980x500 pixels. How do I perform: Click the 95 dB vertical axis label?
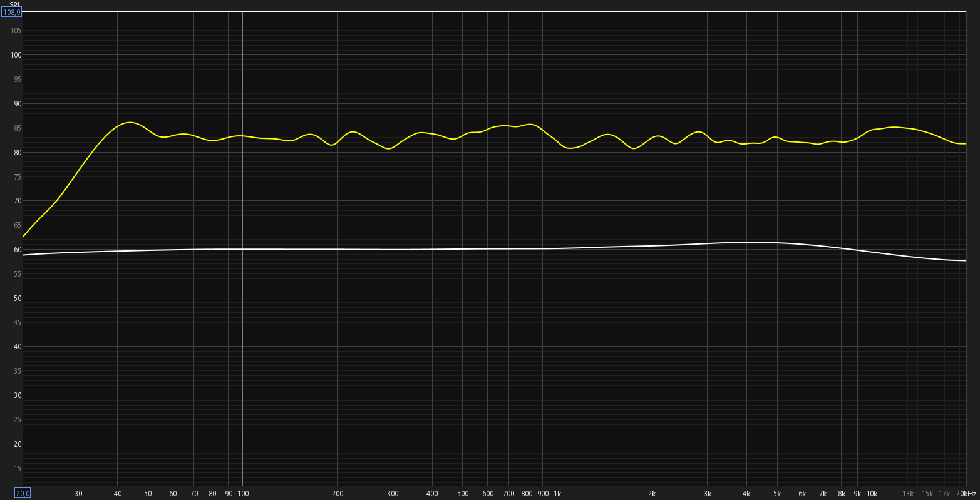(x=18, y=79)
